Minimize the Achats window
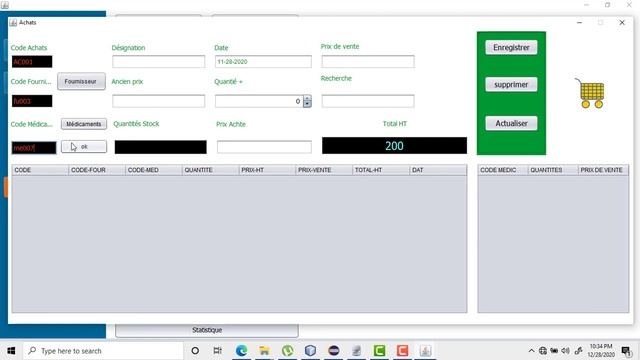Viewport: 640px width, 360px height. pos(579,22)
